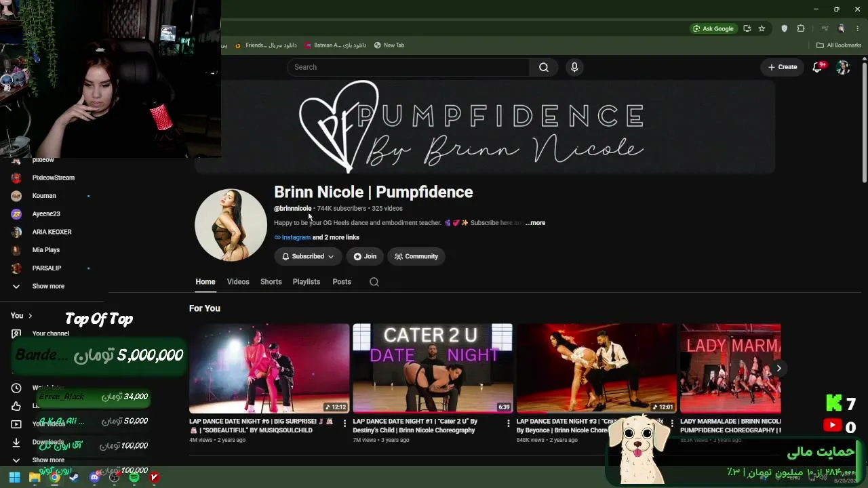Open ARIA KEOXER subscription channel

point(51,232)
